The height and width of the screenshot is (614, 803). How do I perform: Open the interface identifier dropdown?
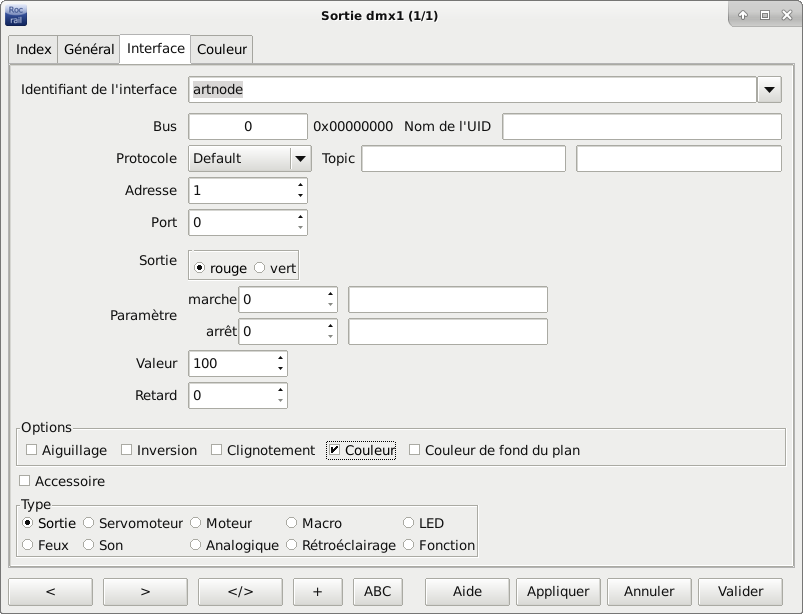[769, 90]
